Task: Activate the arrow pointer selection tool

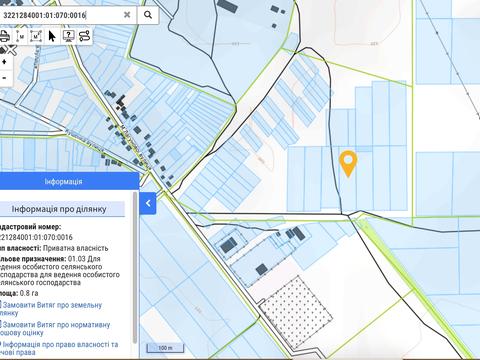Action: pos(52,36)
